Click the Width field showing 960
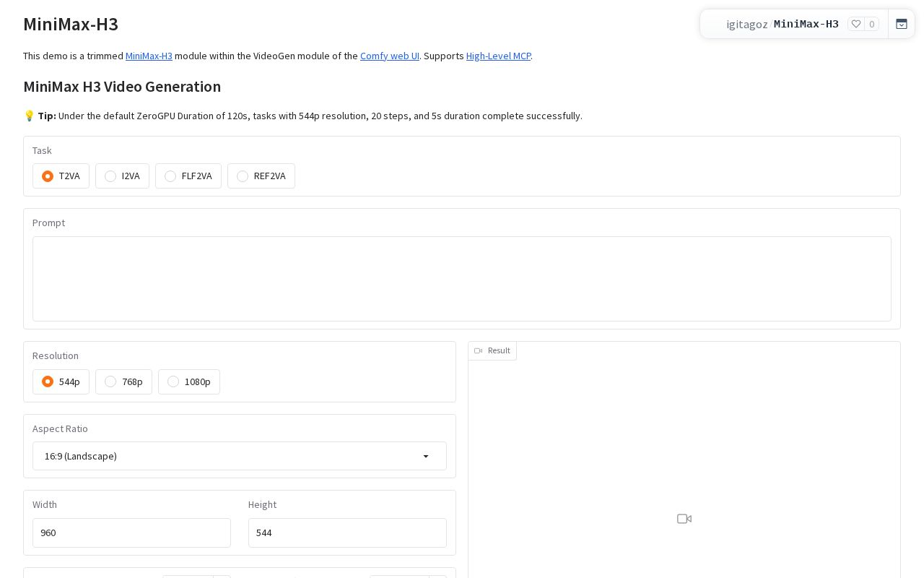924x578 pixels. tap(131, 532)
